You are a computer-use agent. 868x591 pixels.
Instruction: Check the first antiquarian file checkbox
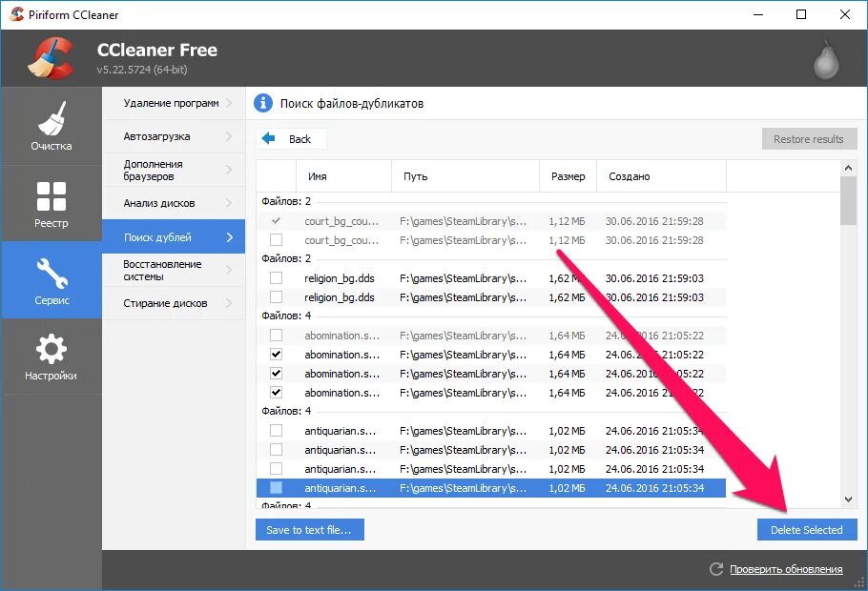(276, 430)
